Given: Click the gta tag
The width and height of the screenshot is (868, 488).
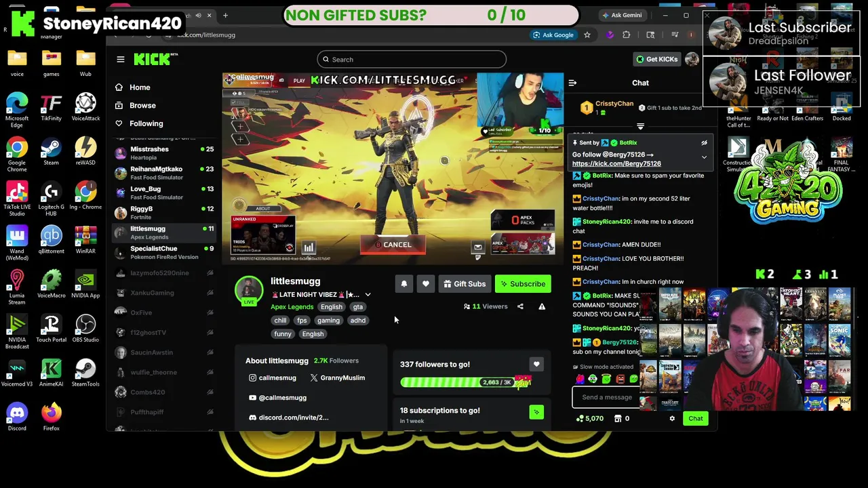Looking at the screenshot, I should 357,307.
